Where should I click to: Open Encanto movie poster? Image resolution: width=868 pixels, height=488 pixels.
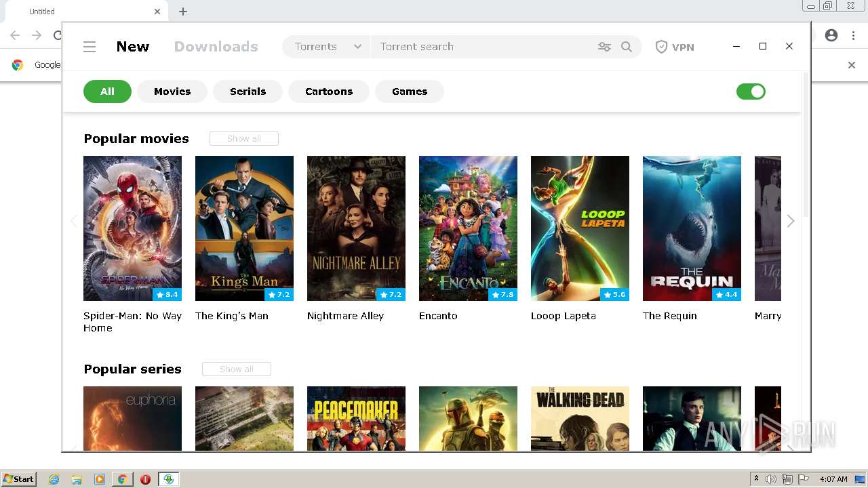coord(468,228)
